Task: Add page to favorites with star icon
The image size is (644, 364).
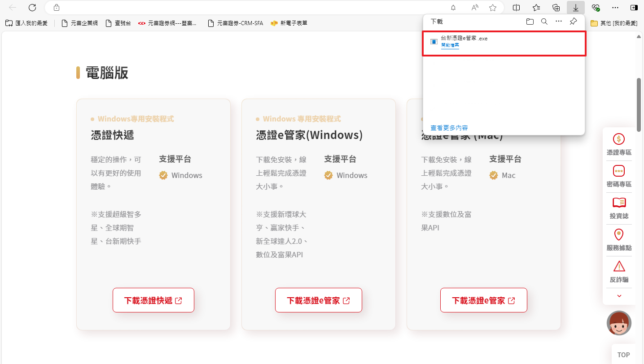Action: [493, 8]
